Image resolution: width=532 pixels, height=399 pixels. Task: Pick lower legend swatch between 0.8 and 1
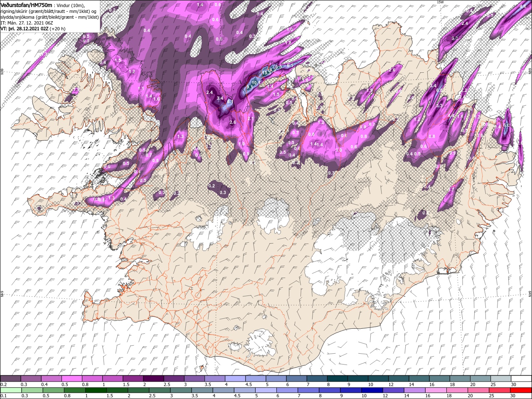74,390
